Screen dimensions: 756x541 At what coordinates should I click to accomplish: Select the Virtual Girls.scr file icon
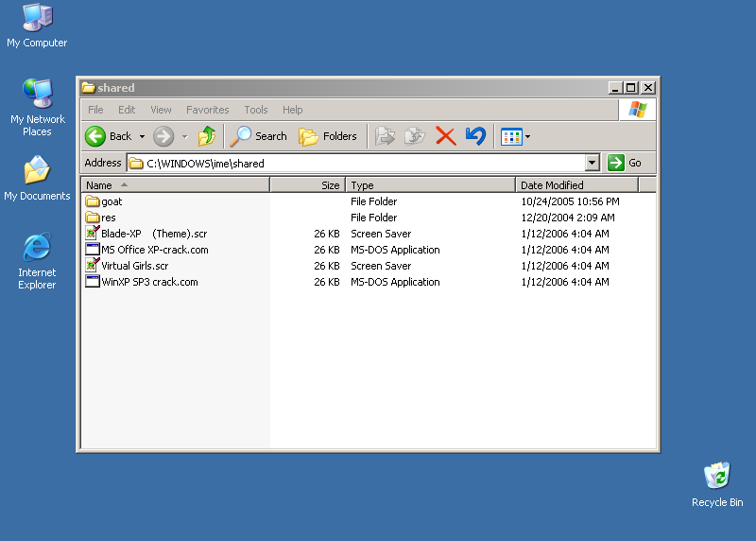click(92, 265)
